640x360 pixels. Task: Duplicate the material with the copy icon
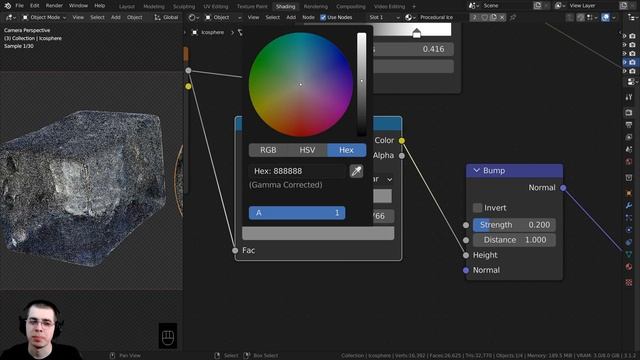tap(493, 18)
